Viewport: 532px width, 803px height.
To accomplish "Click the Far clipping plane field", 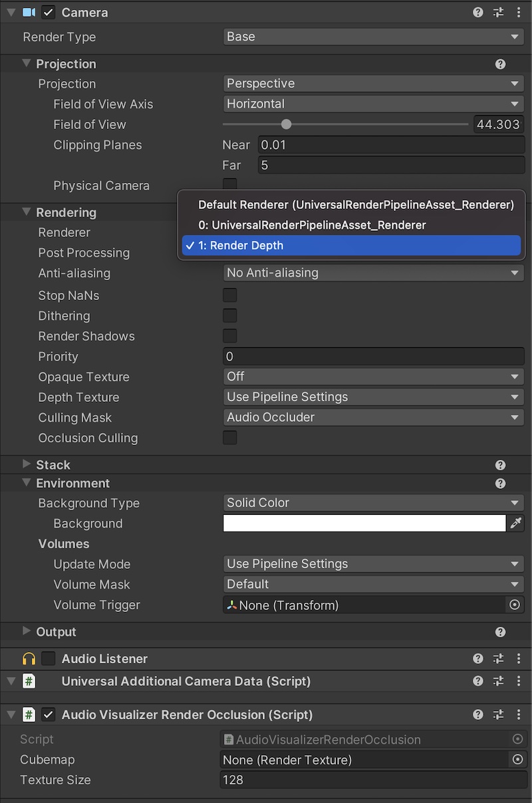I will (x=391, y=165).
